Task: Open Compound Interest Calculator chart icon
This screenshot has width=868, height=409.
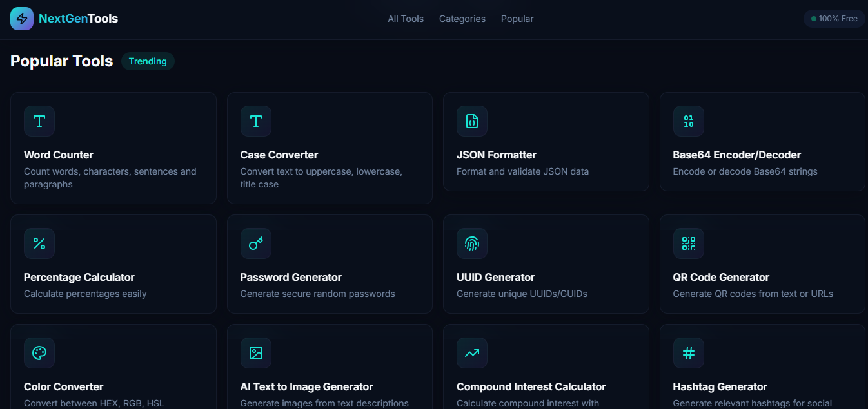Action: 472,353
